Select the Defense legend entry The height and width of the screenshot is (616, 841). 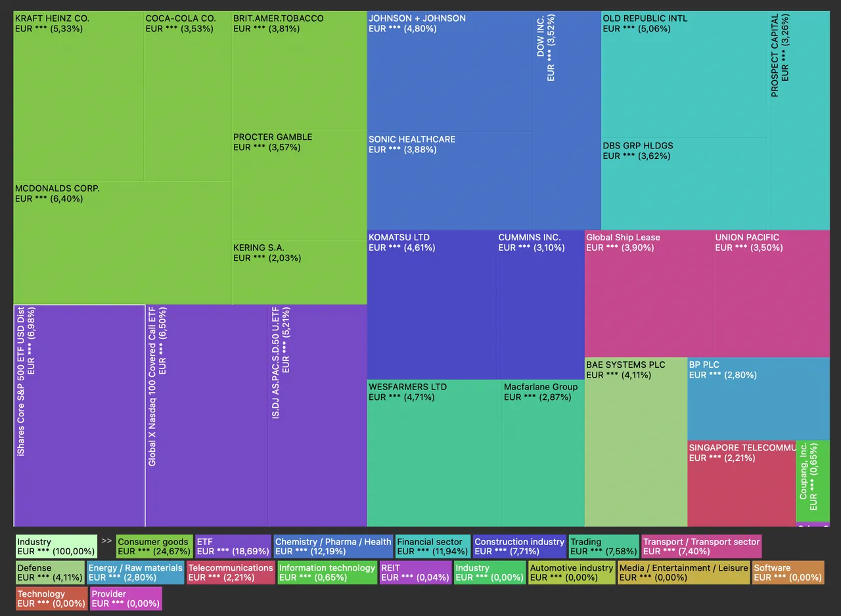[x=51, y=572]
